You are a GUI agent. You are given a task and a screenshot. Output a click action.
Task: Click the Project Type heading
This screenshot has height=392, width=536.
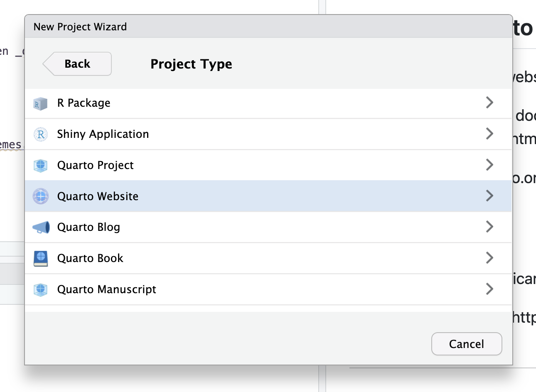(x=192, y=64)
